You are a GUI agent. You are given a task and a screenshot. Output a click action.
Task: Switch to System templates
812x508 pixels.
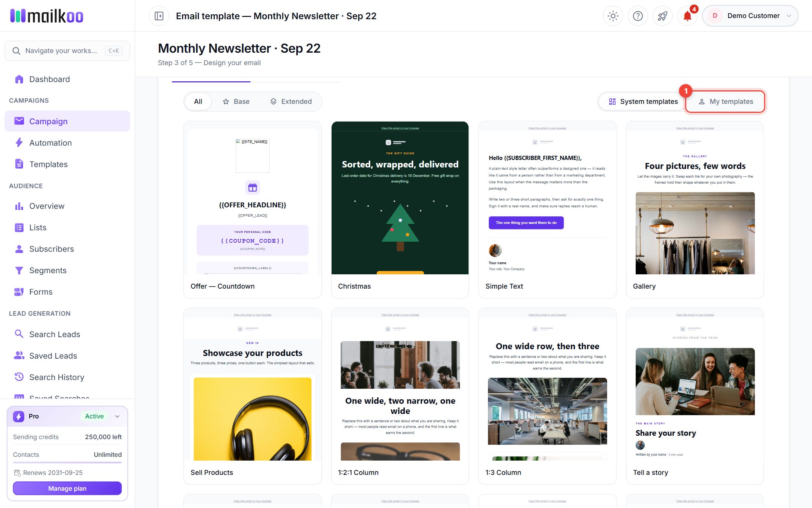(x=643, y=102)
